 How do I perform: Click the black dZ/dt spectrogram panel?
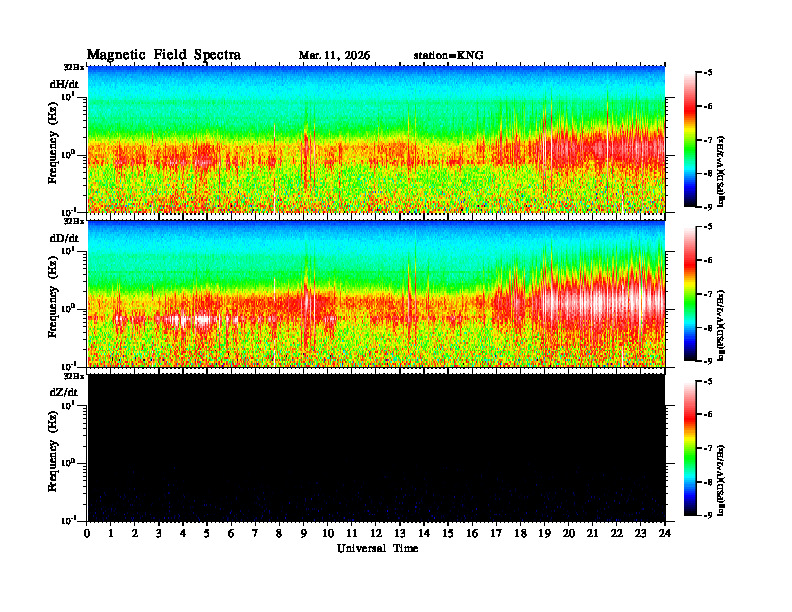click(376, 447)
